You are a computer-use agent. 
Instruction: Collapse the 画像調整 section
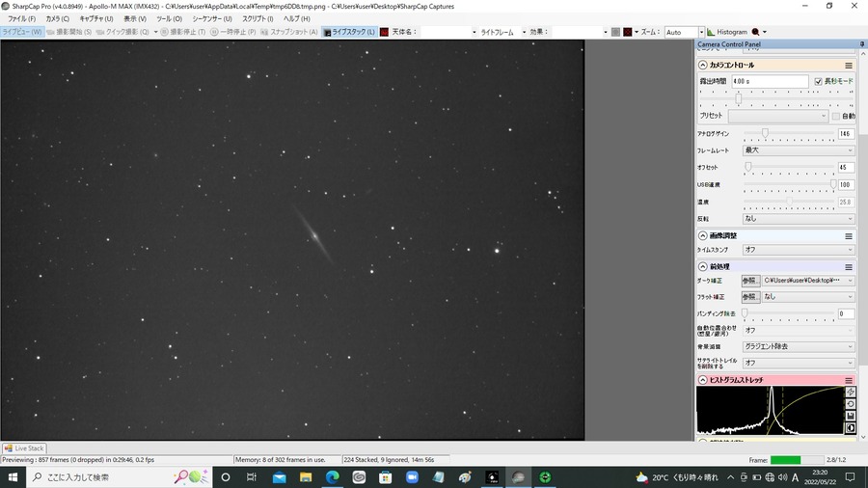click(702, 236)
